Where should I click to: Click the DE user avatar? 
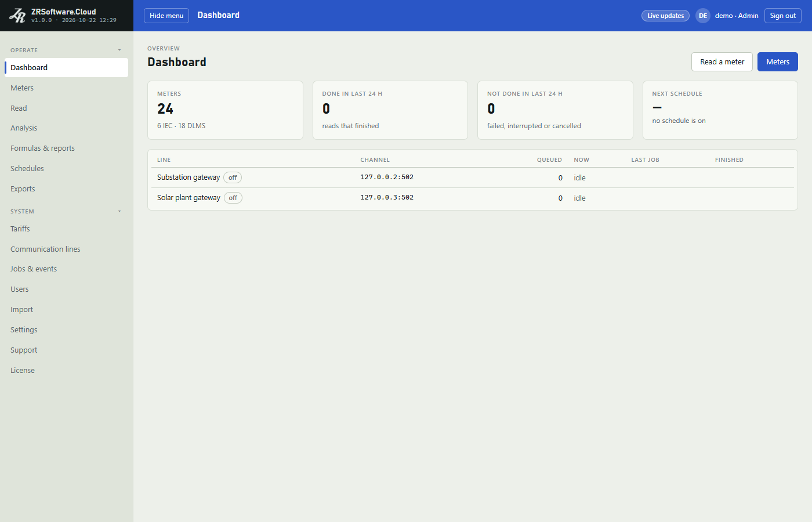pos(703,16)
